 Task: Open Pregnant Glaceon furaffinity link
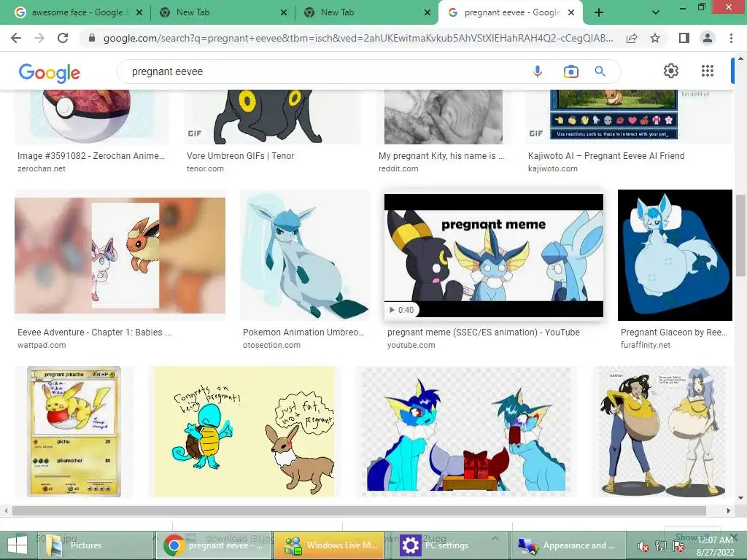pos(673,332)
